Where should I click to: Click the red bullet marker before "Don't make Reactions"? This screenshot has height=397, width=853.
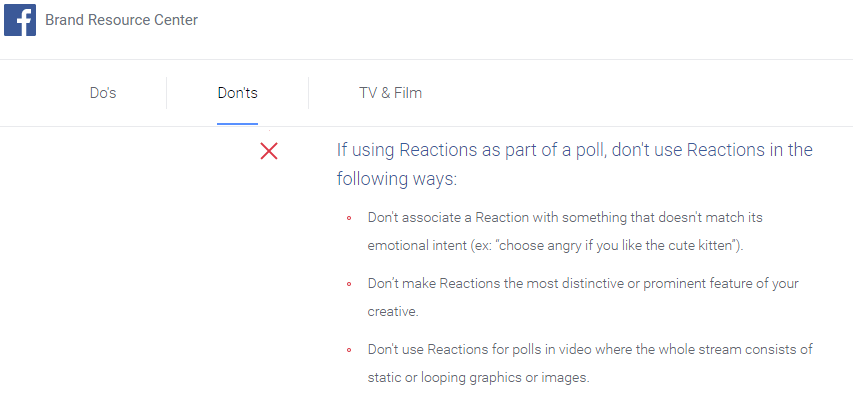349,284
